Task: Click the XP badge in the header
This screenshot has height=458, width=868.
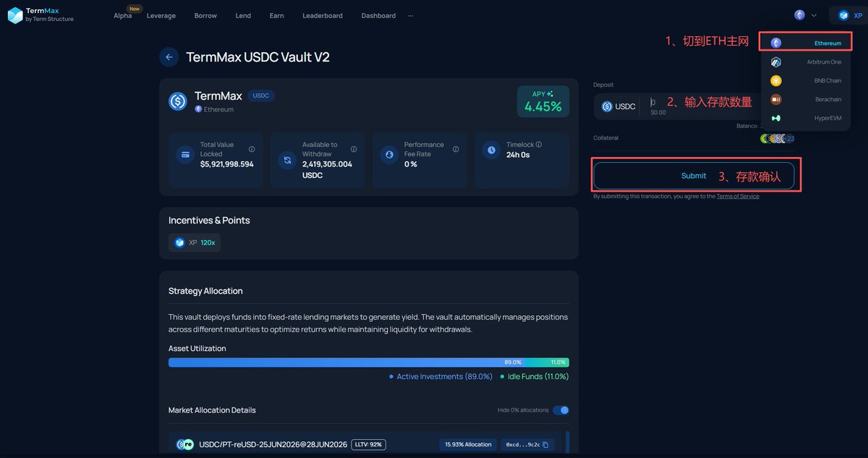Action: point(848,15)
